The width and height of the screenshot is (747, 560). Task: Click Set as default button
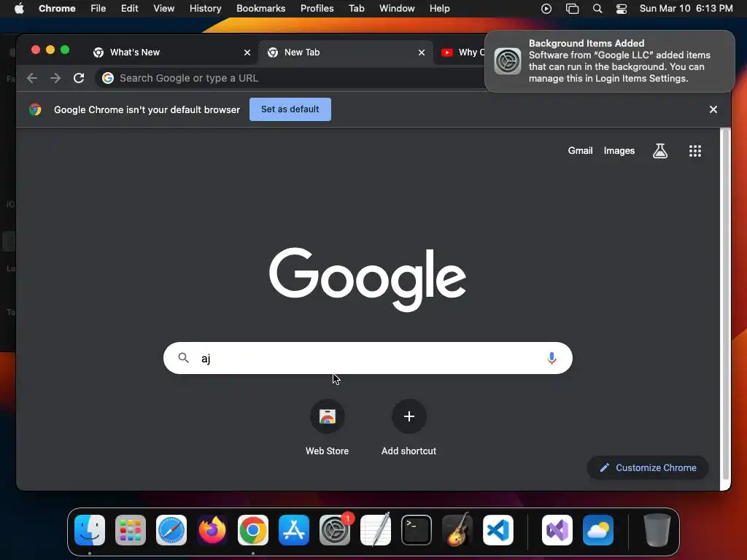[x=290, y=109]
